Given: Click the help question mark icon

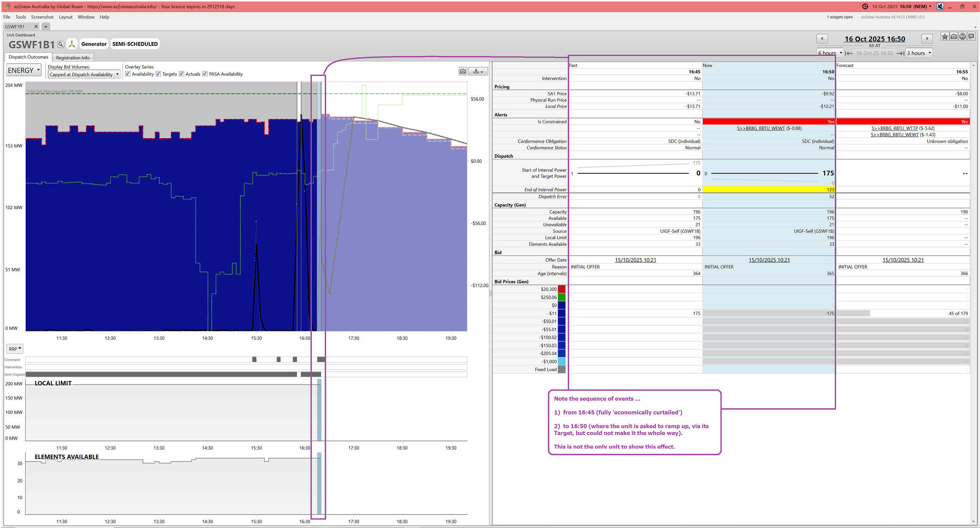Looking at the screenshot, I should 962,37.
